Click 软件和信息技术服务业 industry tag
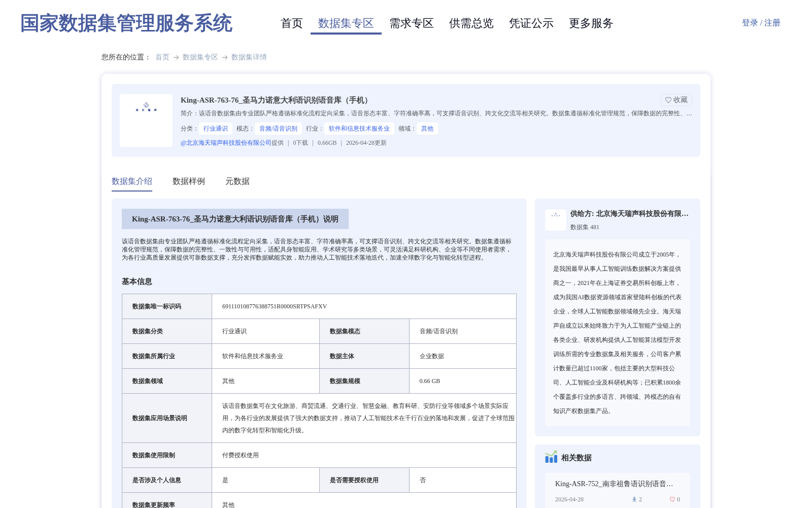The width and height of the screenshot is (812, 508). [359, 129]
